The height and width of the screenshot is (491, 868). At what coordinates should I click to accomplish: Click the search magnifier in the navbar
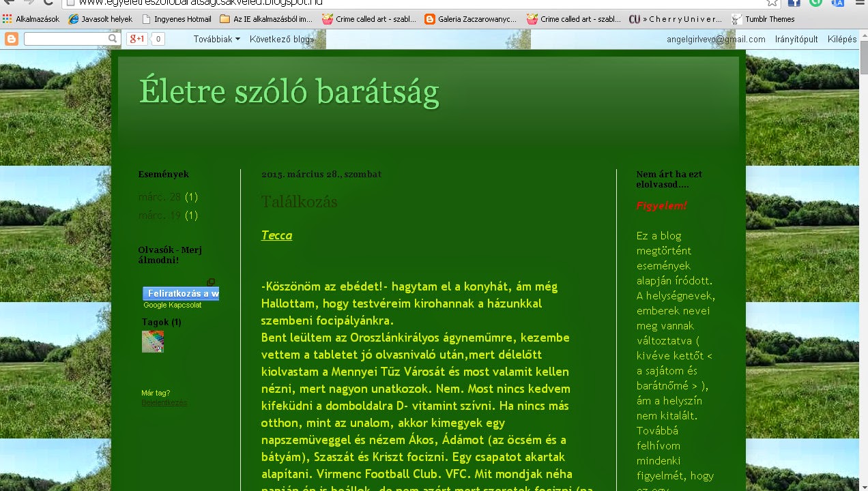coord(113,39)
